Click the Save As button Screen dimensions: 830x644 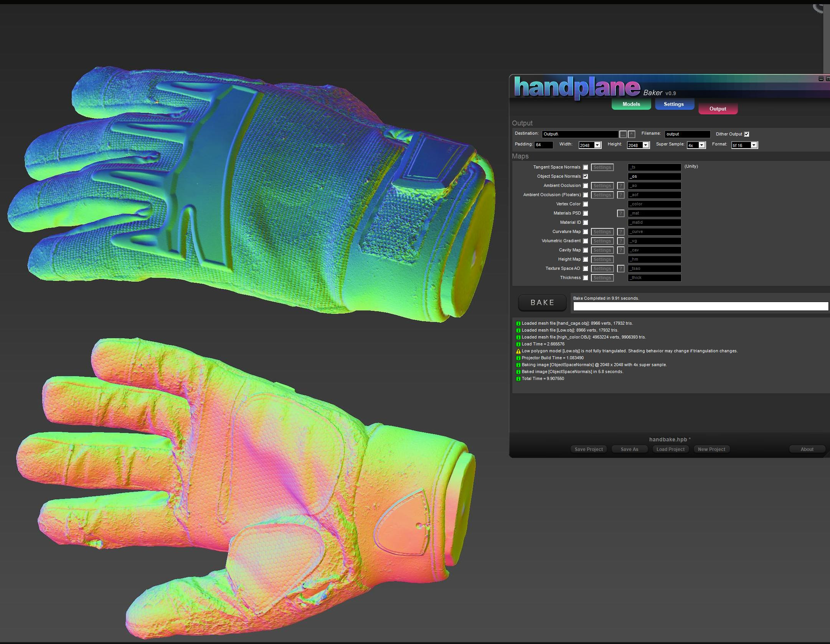tap(629, 449)
